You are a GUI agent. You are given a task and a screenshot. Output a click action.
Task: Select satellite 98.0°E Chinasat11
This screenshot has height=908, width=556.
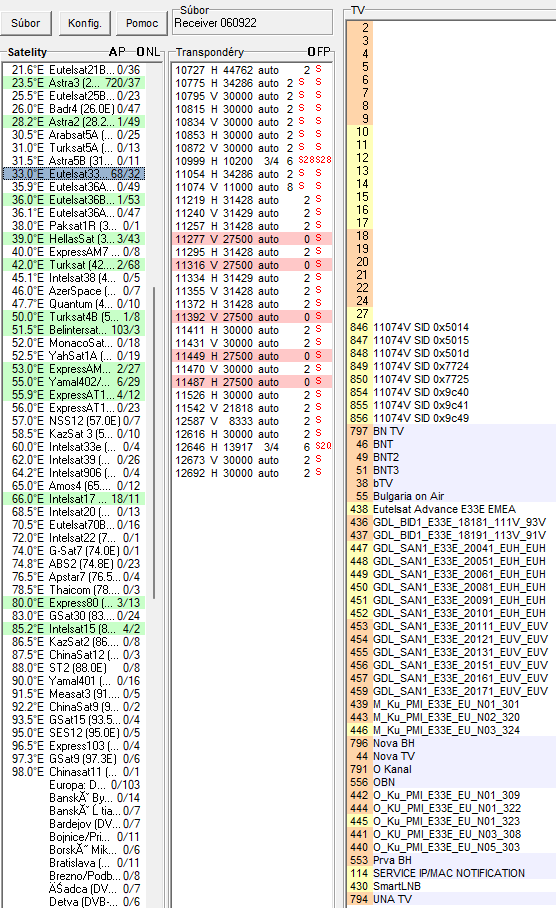click(75, 772)
